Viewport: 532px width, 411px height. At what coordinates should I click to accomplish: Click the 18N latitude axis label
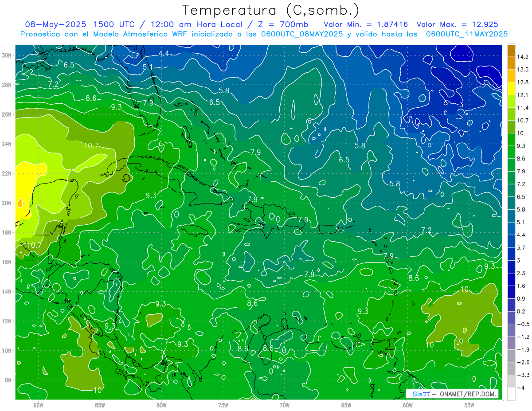click(7, 232)
